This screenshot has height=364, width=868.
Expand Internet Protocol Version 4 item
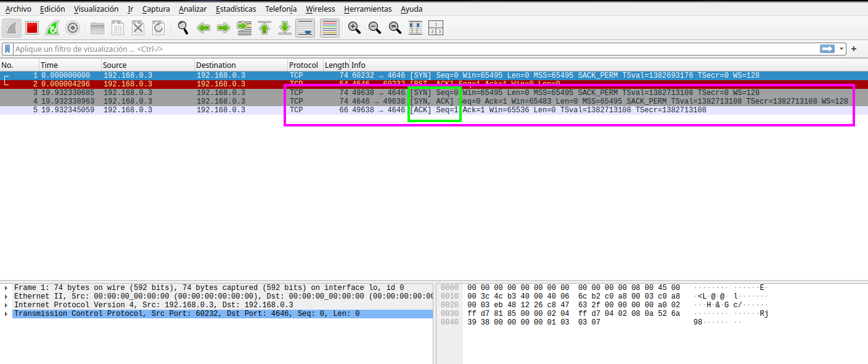pos(7,305)
